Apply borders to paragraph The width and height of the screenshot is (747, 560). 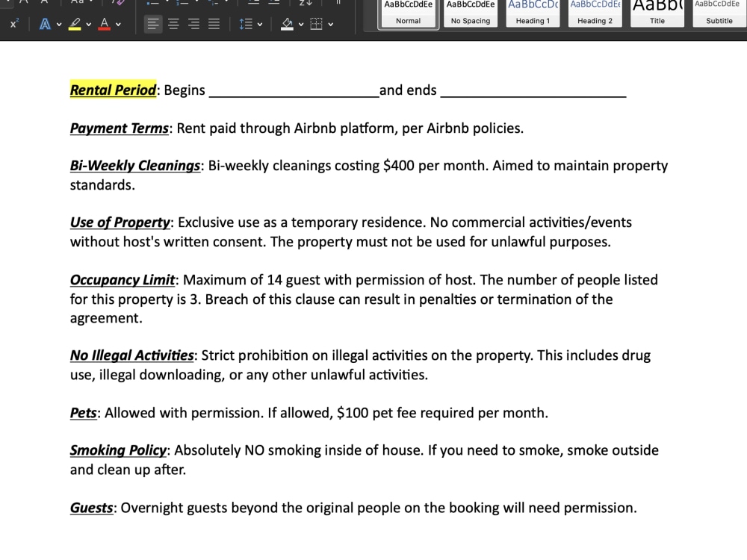pos(316,24)
